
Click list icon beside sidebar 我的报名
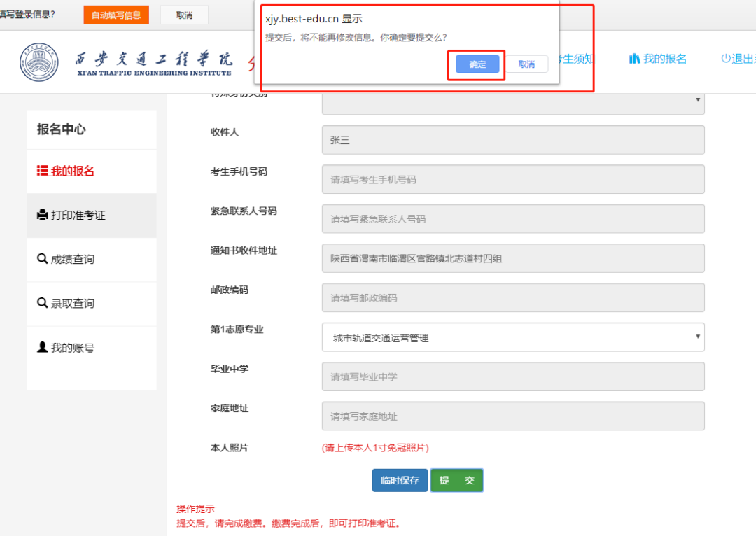(x=42, y=171)
